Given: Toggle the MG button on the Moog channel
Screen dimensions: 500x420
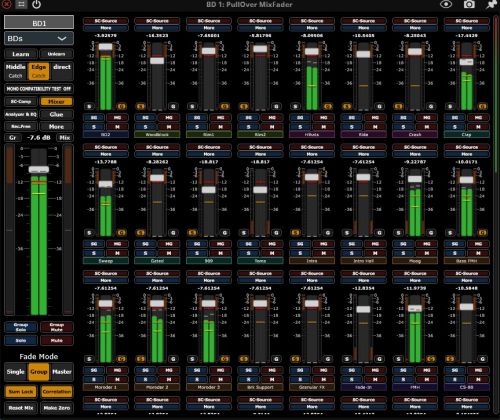Looking at the screenshot, I should coord(427,244).
